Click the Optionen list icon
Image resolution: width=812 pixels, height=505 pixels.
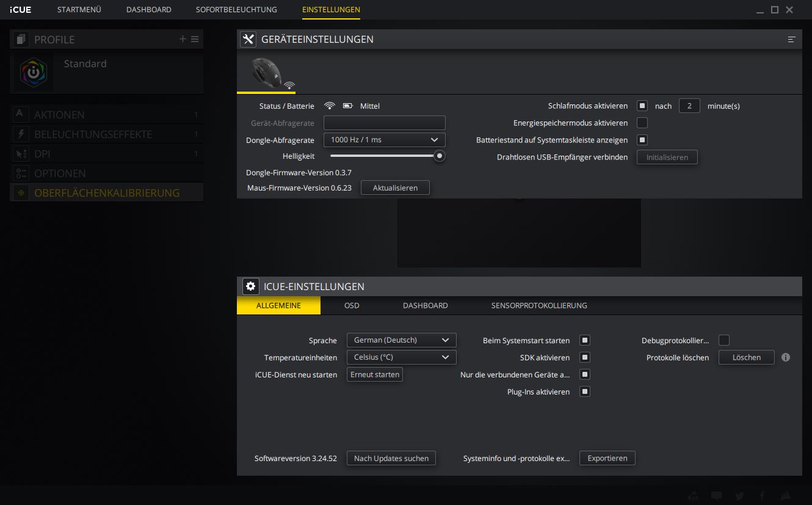click(x=21, y=173)
